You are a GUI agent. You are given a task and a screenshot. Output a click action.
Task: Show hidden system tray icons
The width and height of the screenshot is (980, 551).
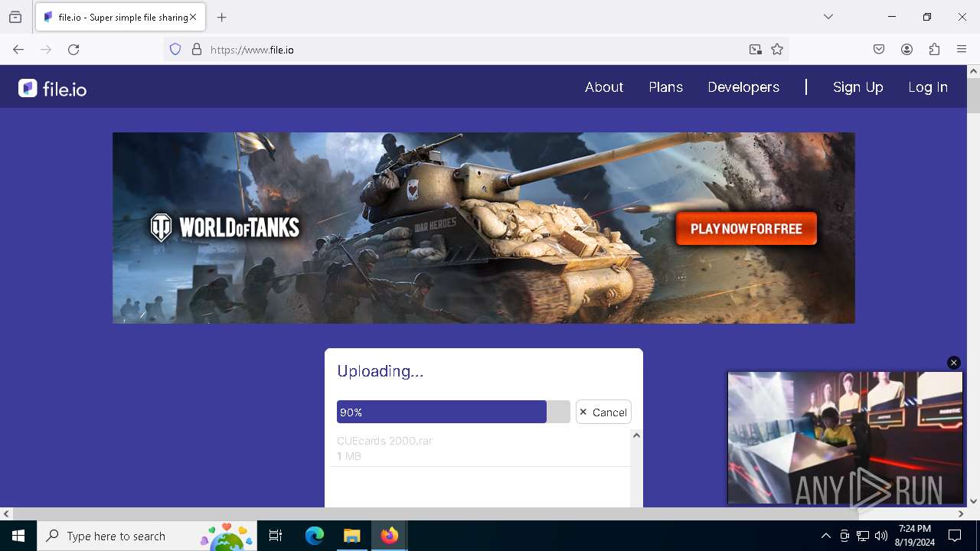tap(825, 536)
